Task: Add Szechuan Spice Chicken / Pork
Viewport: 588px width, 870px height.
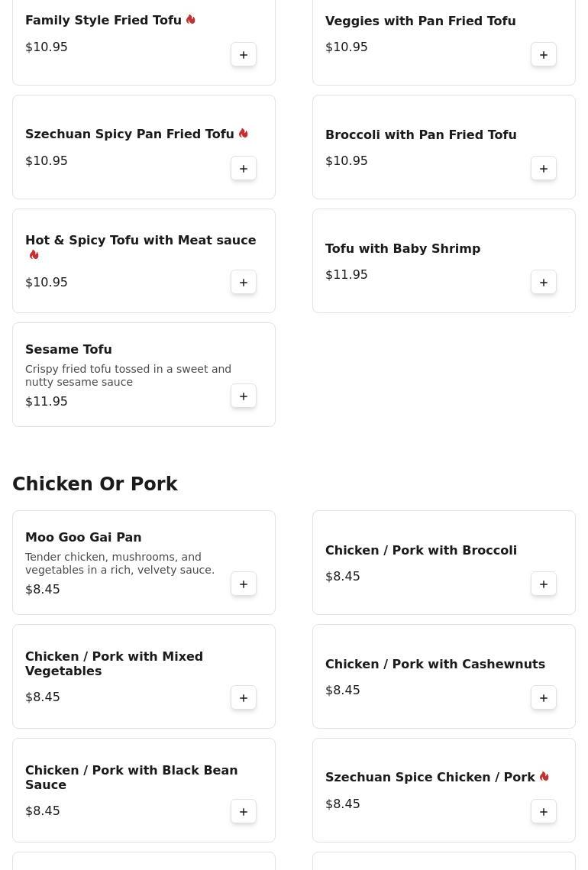Action: [x=544, y=811]
